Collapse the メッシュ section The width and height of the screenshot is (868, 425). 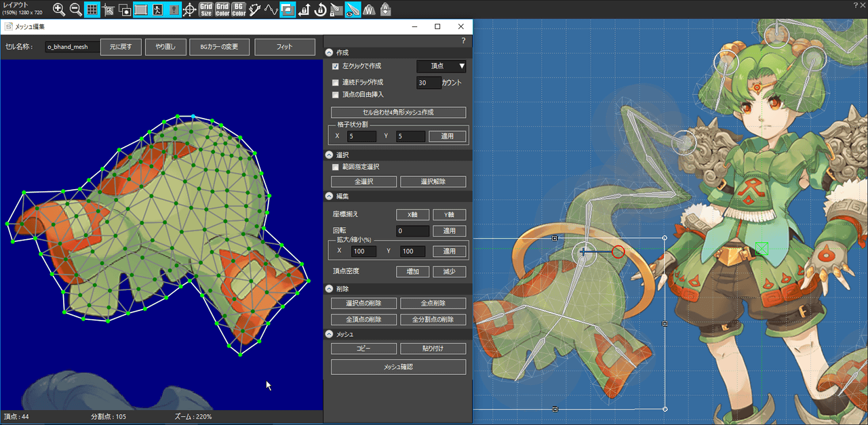pyautogui.click(x=330, y=334)
